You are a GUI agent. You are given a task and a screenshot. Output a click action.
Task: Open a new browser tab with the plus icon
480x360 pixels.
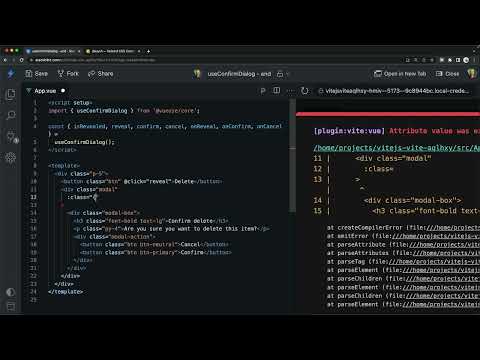(x=148, y=51)
